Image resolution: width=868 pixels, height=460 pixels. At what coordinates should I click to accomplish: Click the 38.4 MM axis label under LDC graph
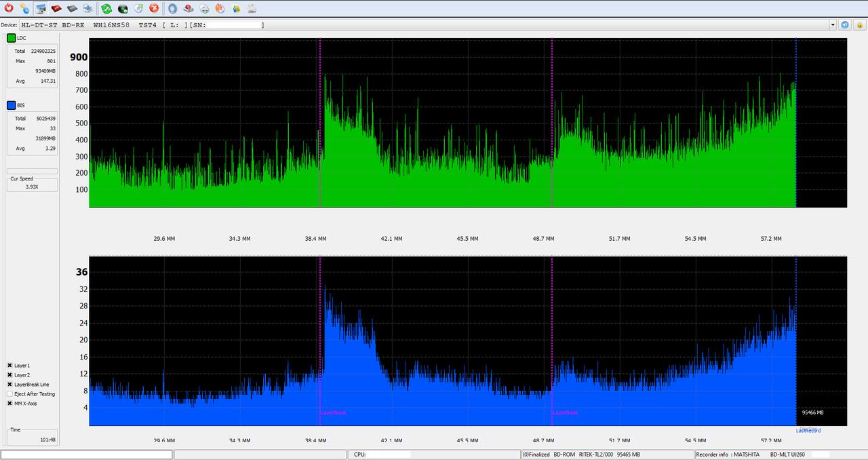[x=315, y=239]
